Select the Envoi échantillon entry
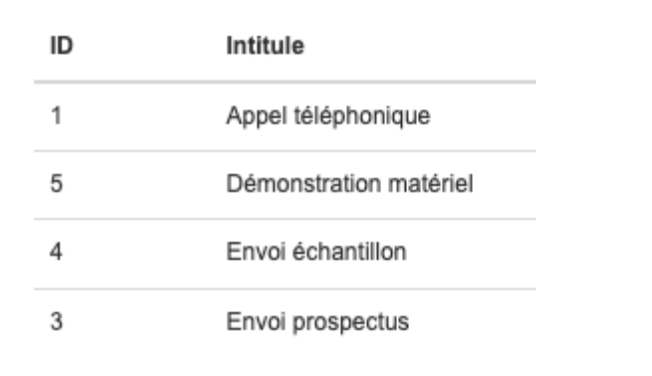652x376 pixels. (316, 252)
